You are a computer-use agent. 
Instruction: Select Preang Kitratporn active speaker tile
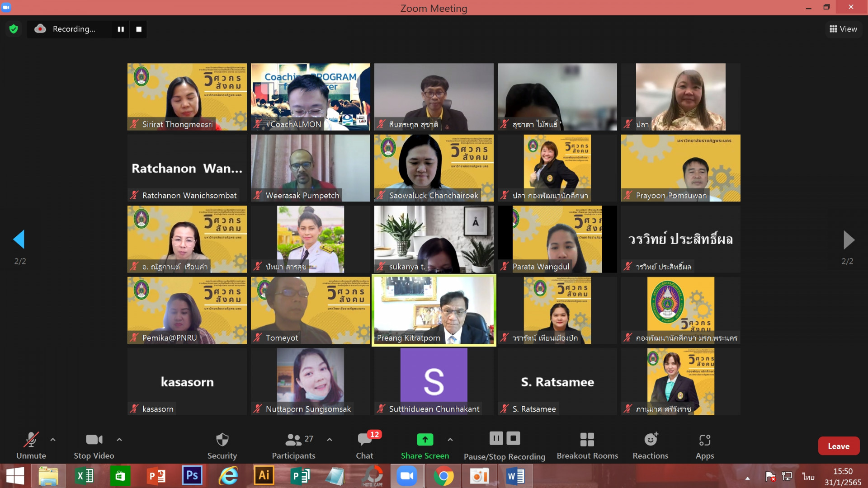click(x=434, y=310)
